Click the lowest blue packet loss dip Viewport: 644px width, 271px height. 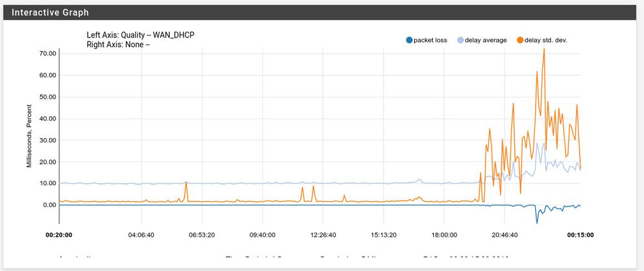tap(537, 221)
